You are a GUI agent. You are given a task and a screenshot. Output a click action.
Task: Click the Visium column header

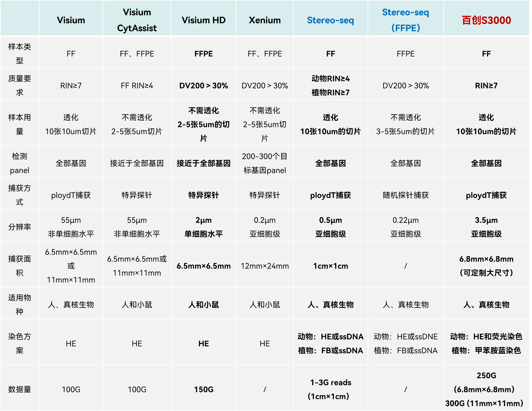71,20
